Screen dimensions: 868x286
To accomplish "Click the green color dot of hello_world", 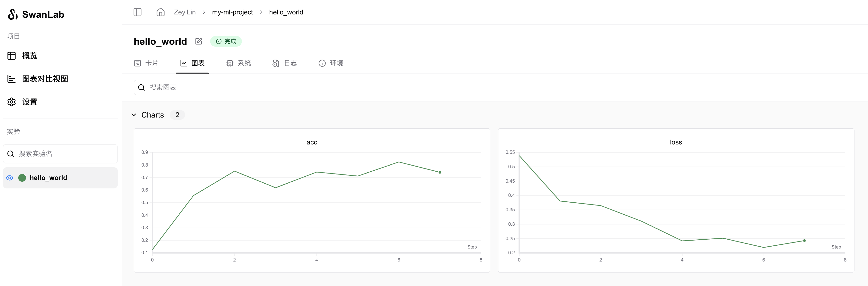I will (x=22, y=178).
